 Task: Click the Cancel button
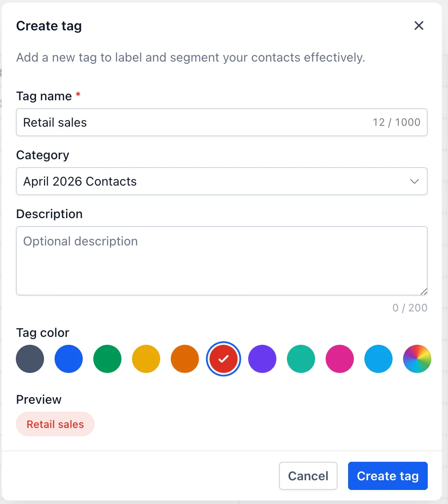pos(308,476)
